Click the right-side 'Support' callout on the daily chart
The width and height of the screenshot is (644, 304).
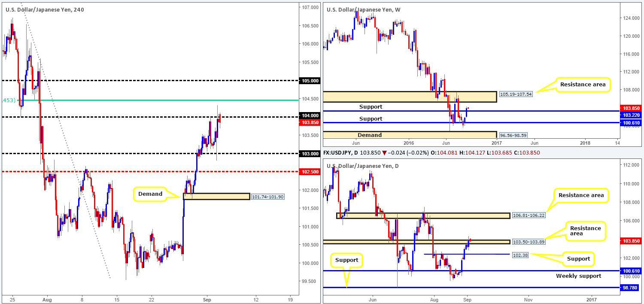(x=578, y=258)
